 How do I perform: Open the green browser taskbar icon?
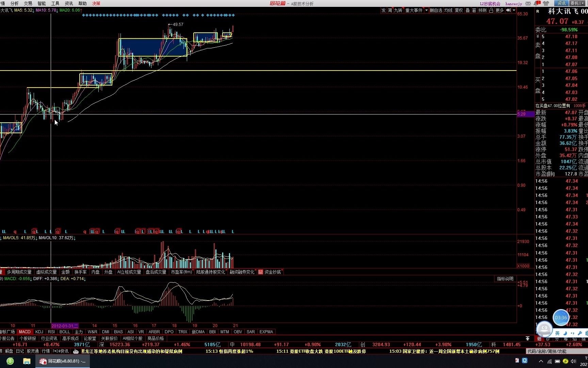10,361
